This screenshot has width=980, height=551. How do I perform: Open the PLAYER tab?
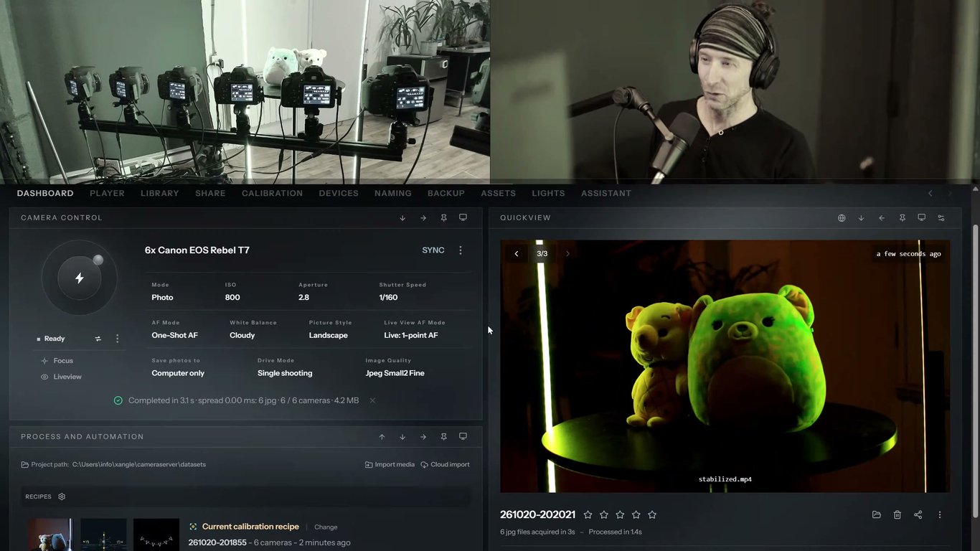click(107, 193)
